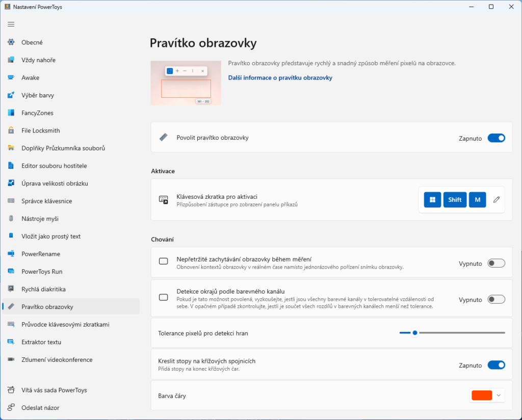Open the Obecné settings page

click(x=32, y=42)
